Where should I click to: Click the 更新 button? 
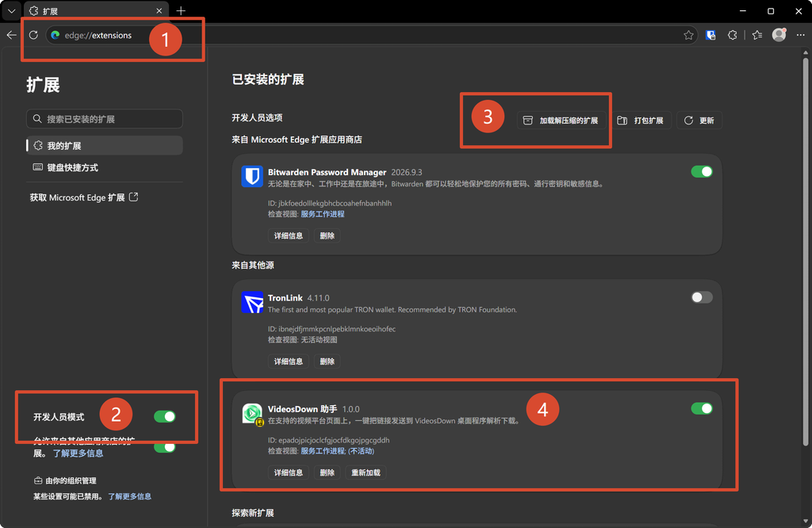point(699,121)
